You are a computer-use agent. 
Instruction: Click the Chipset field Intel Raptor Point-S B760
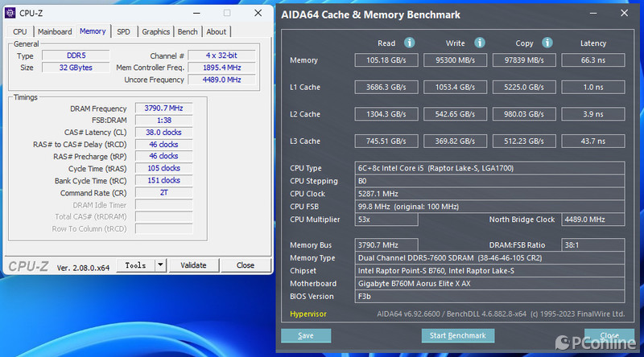[489, 270]
